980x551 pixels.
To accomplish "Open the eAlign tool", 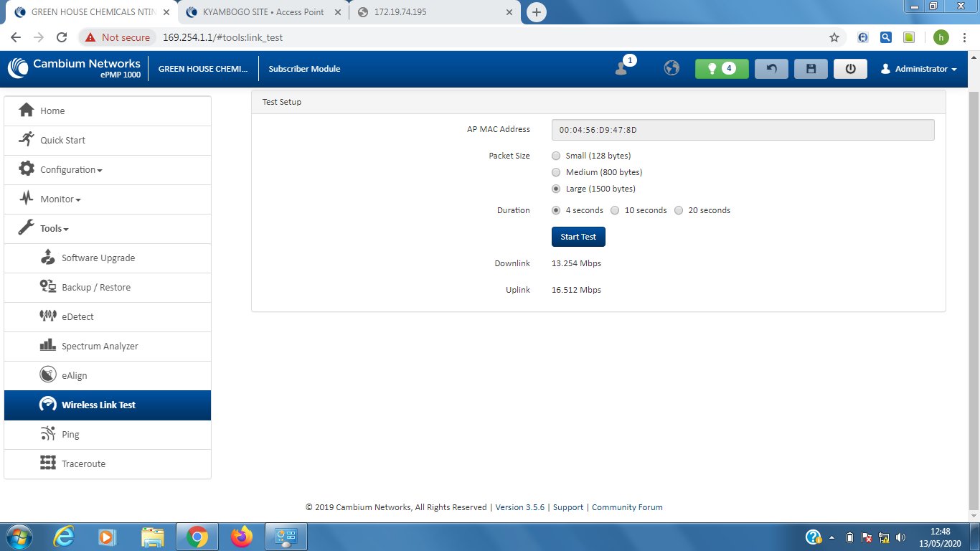I will 74,376.
